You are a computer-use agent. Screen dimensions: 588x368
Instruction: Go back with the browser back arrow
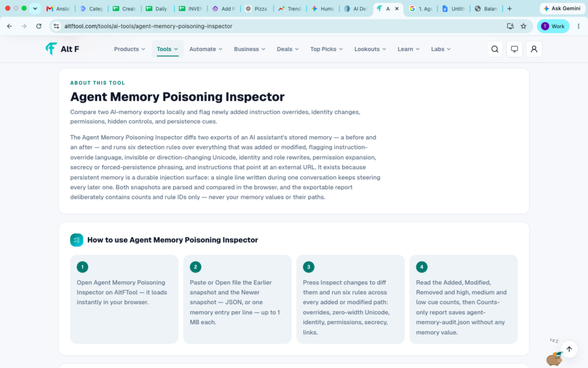point(9,26)
